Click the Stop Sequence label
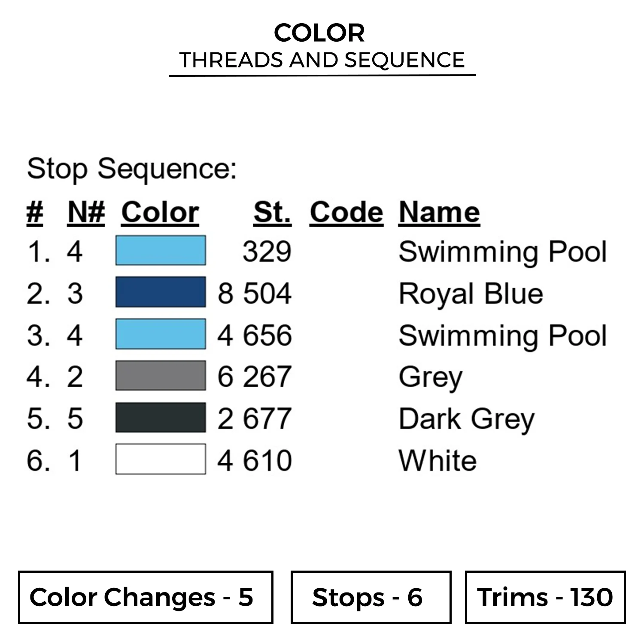 point(132,169)
